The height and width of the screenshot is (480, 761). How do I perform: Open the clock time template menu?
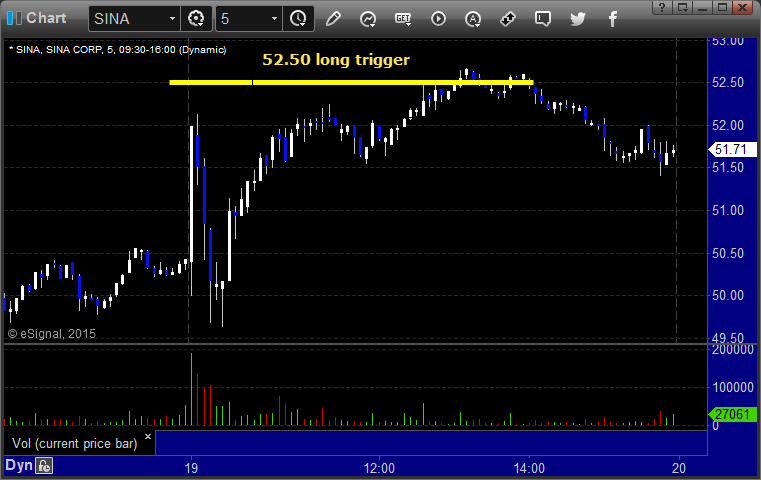coord(298,19)
